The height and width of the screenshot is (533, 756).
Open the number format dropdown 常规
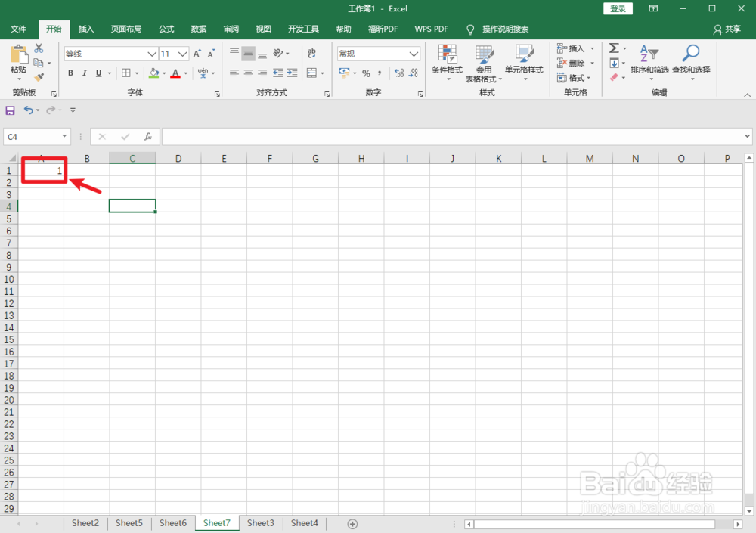coord(414,54)
